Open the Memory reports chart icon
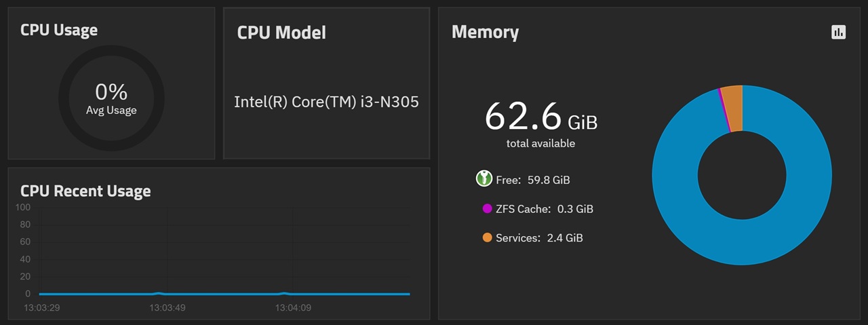 click(838, 32)
